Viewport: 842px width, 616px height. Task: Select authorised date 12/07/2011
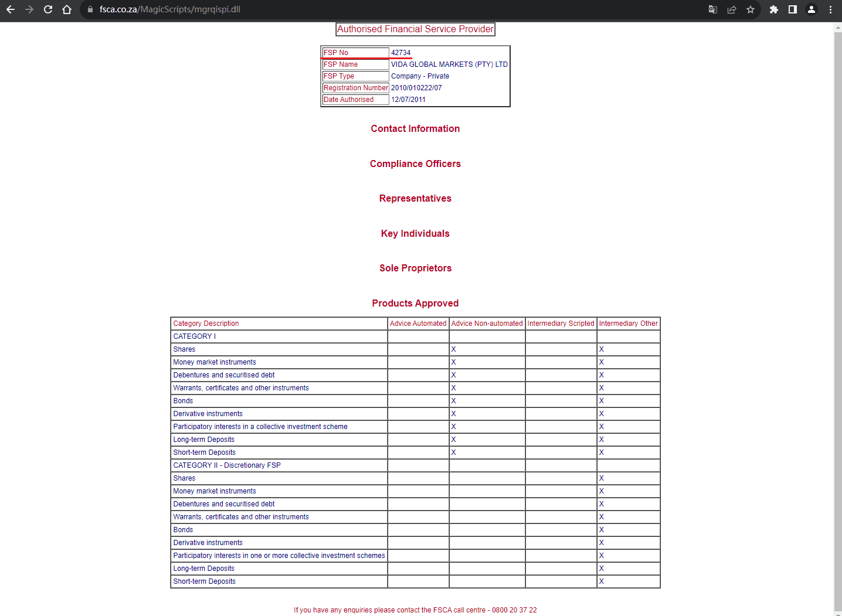click(x=408, y=100)
